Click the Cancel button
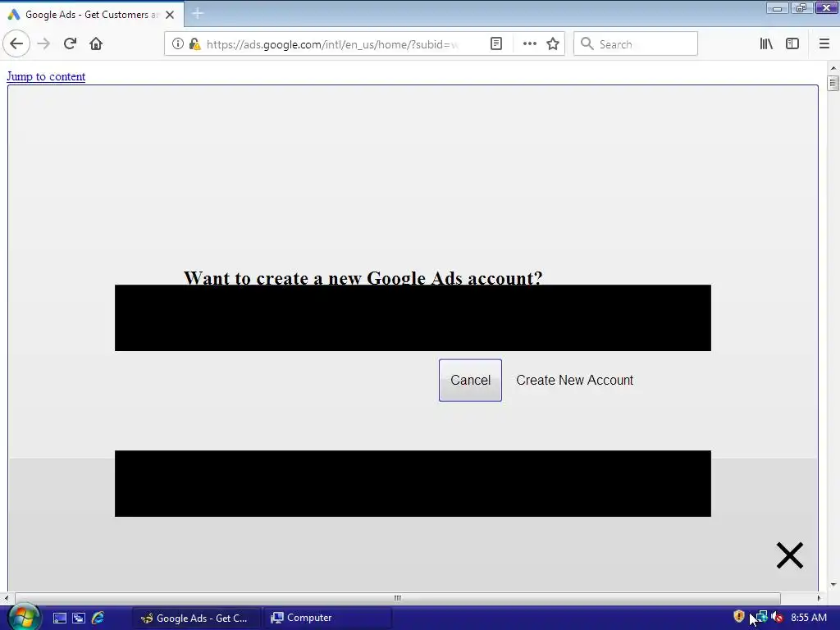Screen dimensions: 840x630 coord(470,381)
